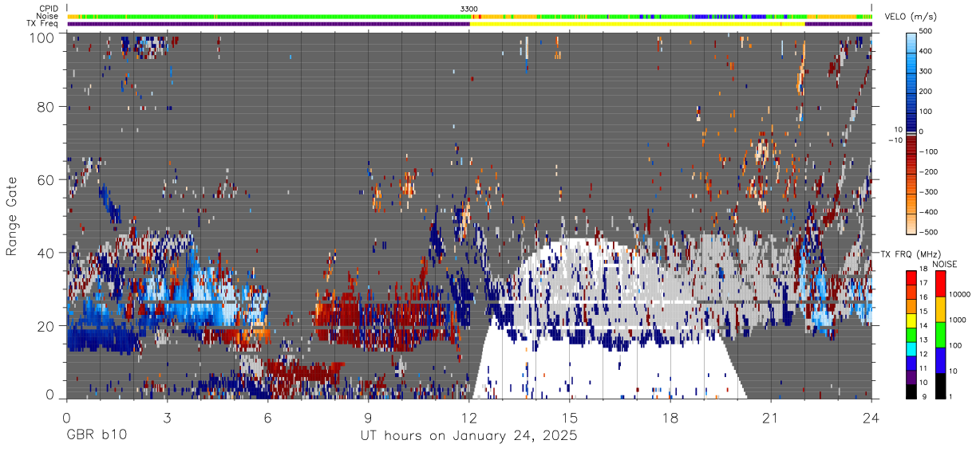The height and width of the screenshot is (452, 980).
Task: Click the "−10" tick on the velocity scale
Action: pos(895,140)
